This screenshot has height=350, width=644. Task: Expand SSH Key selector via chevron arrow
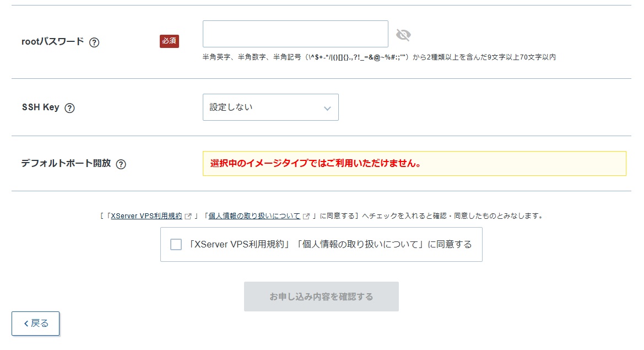point(328,107)
